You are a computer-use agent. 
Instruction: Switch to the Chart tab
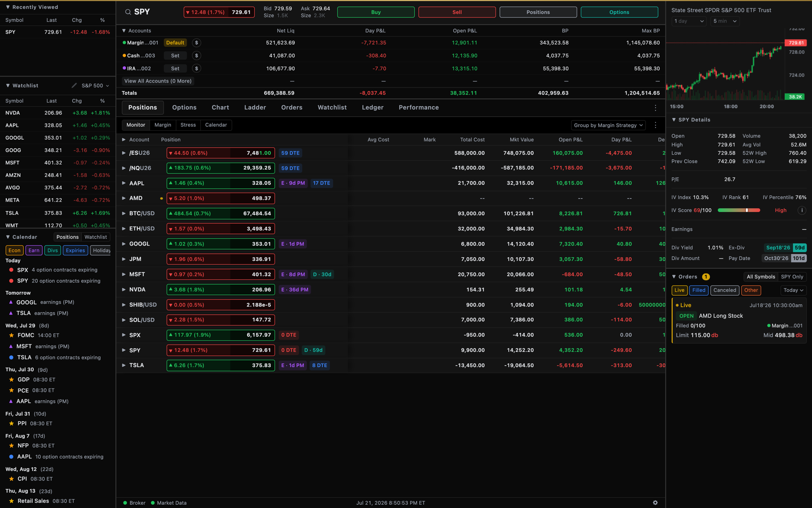click(x=220, y=108)
